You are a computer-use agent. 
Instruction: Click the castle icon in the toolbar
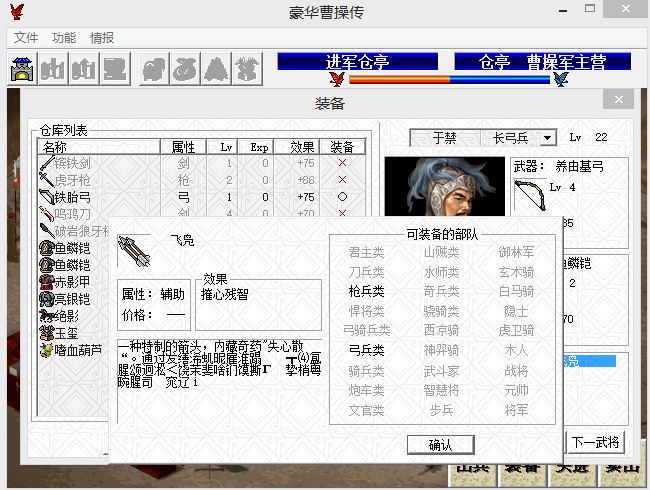[22, 69]
